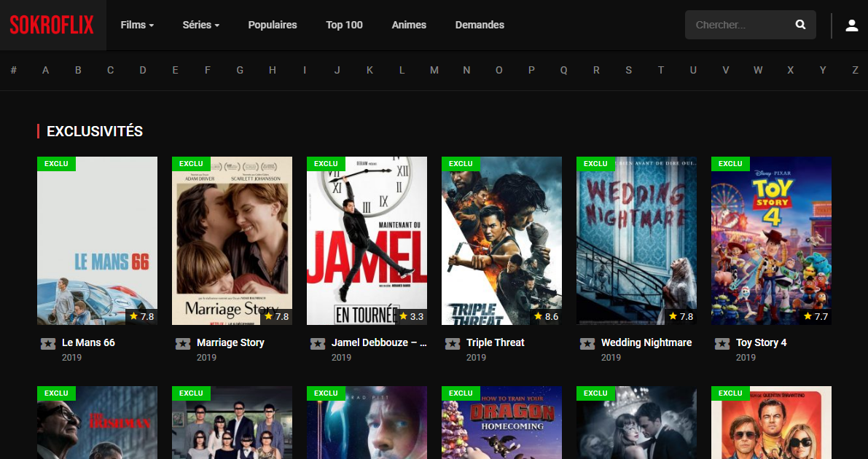
Task: Open The Irishman poster
Action: tap(98, 423)
